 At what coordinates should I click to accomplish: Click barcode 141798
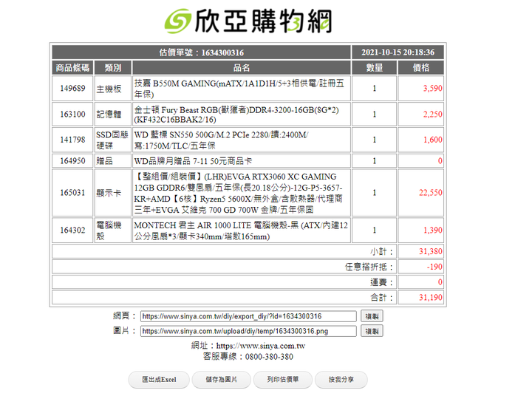point(72,140)
